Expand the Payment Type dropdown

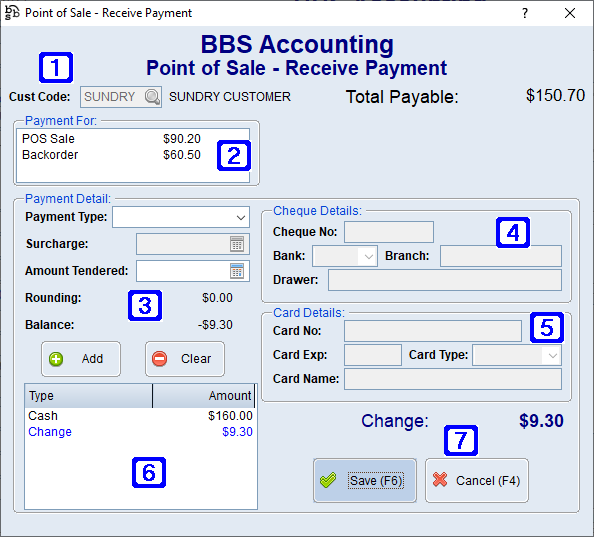coord(241,217)
